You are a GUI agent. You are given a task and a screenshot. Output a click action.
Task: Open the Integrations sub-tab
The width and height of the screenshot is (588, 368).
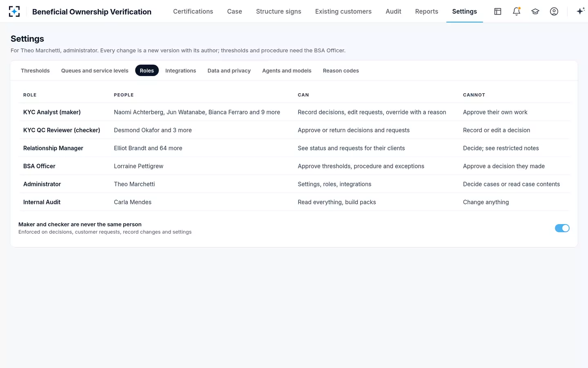180,71
